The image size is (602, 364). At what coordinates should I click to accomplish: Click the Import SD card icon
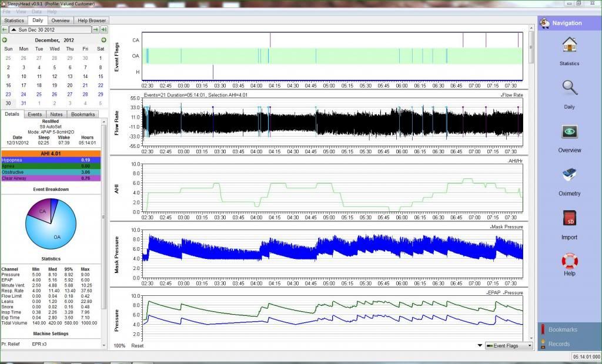(x=569, y=219)
